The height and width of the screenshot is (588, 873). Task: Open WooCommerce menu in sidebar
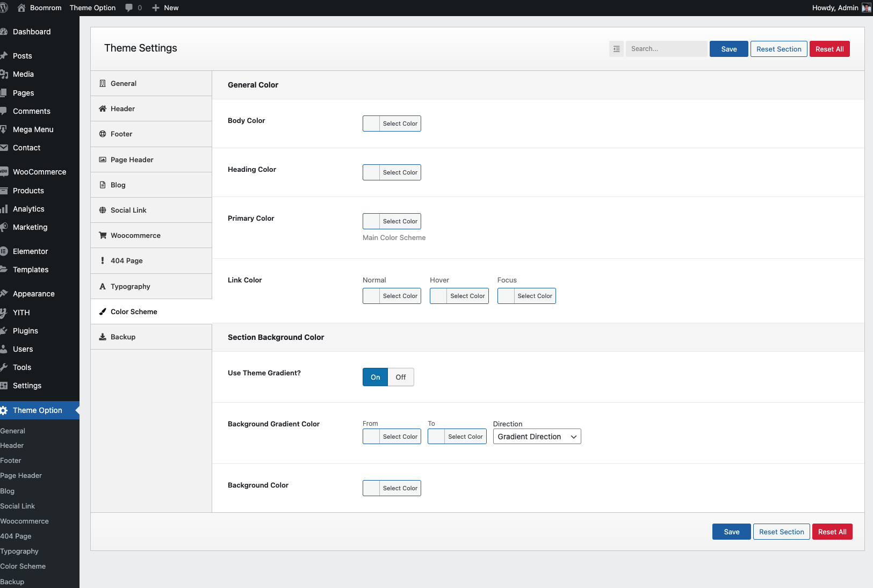[40, 172]
